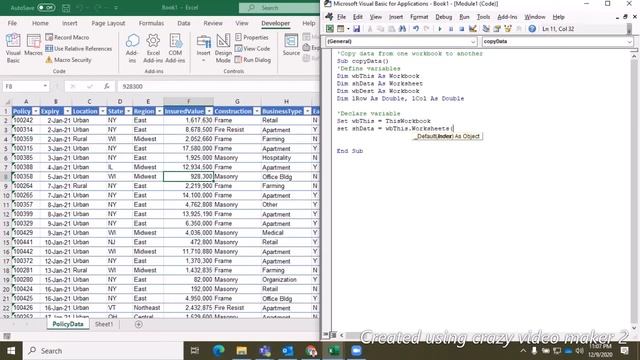
Task: Click Insert UserForm icon in VBA toolbar
Action: coord(340,29)
